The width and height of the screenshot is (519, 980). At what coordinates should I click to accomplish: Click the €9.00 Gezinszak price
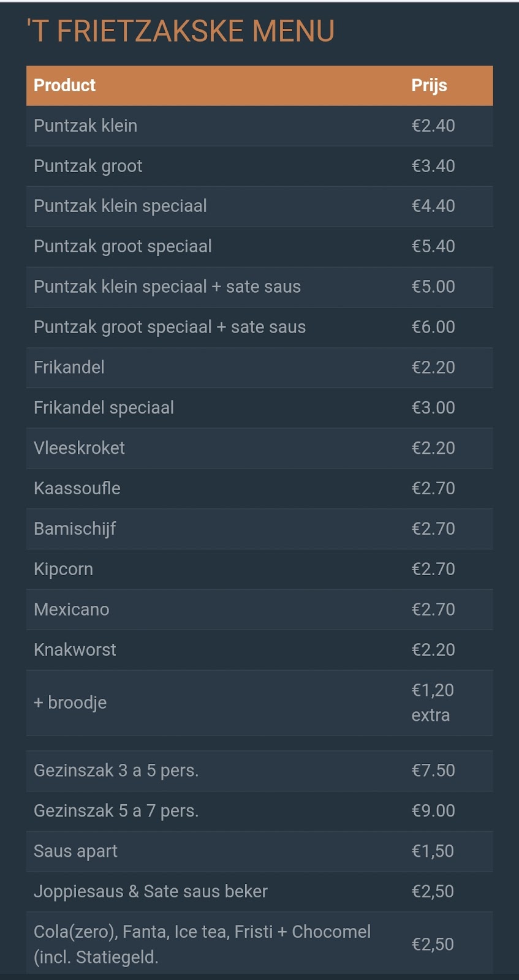[x=433, y=811]
